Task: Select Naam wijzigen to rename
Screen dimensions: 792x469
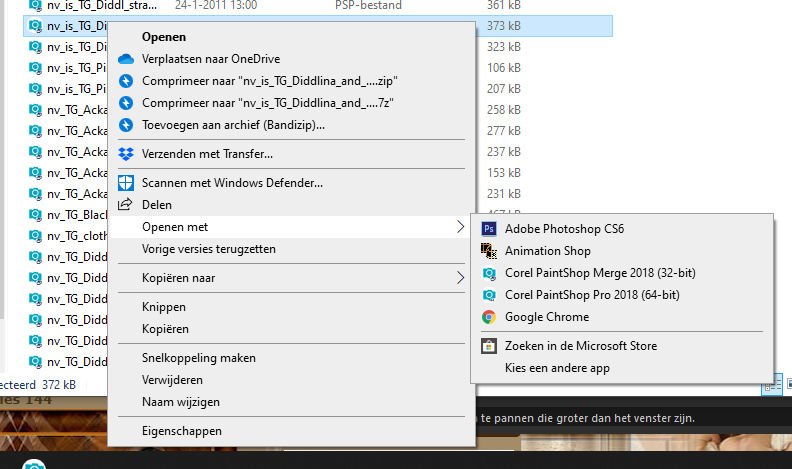Action: coord(181,402)
